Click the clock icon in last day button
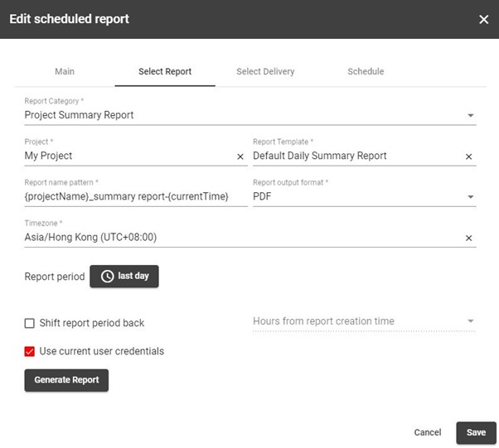Image resolution: width=499 pixels, height=448 pixels. (x=107, y=276)
